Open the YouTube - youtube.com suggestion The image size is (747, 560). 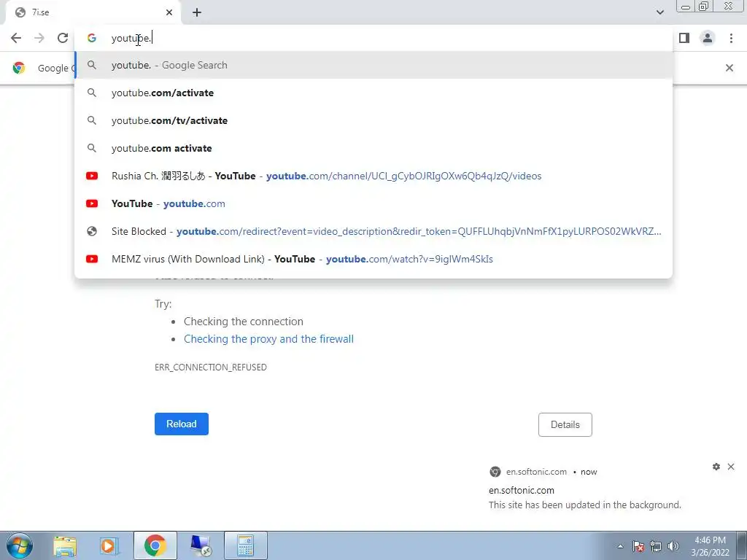click(373, 203)
